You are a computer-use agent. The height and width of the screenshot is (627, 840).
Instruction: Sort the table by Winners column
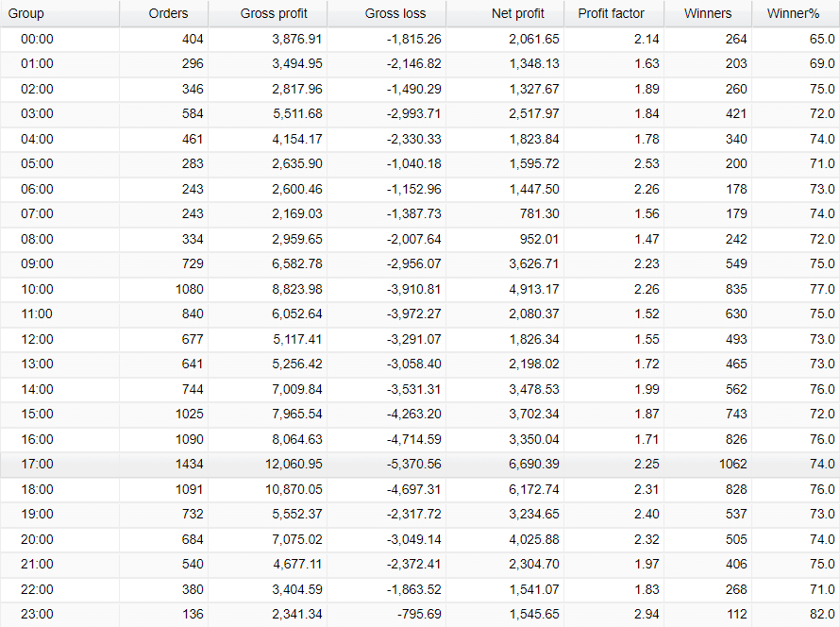[x=708, y=13]
